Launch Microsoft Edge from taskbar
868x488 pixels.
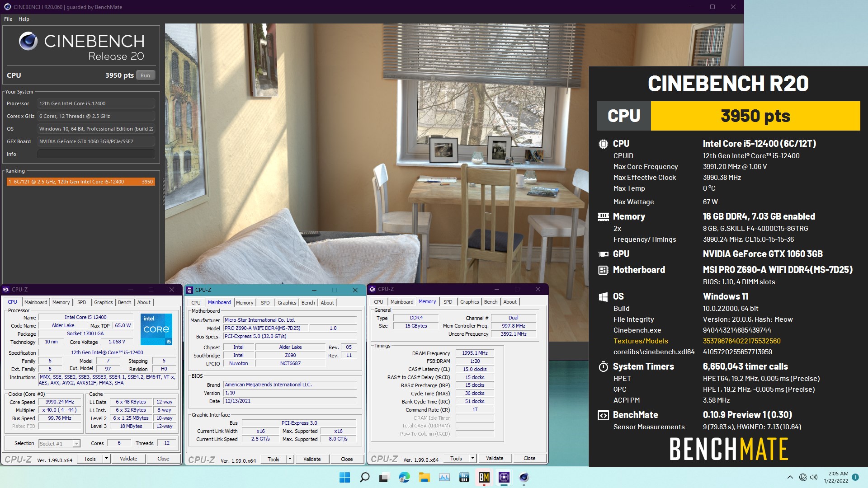pyautogui.click(x=404, y=477)
